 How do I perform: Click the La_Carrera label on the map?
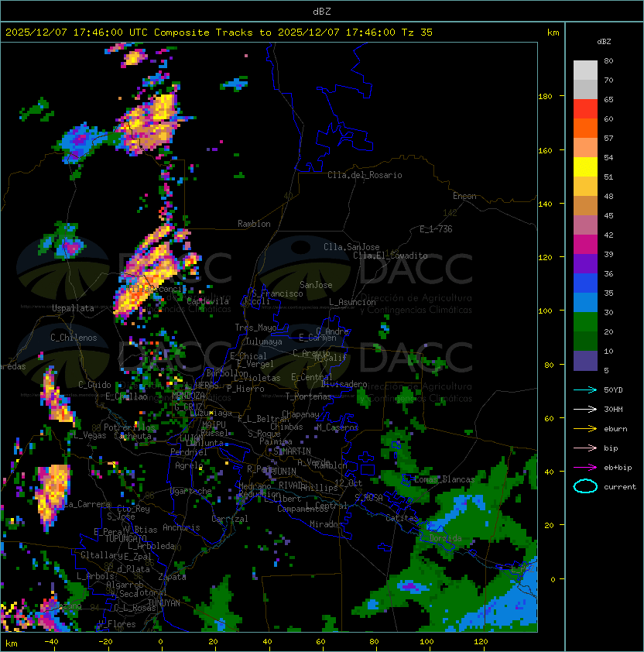click(87, 504)
